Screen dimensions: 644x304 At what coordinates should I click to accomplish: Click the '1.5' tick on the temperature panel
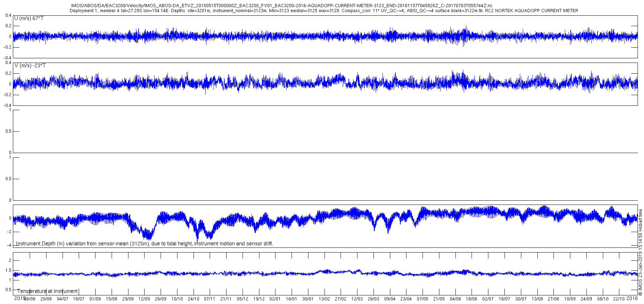pyautogui.click(x=9, y=270)
